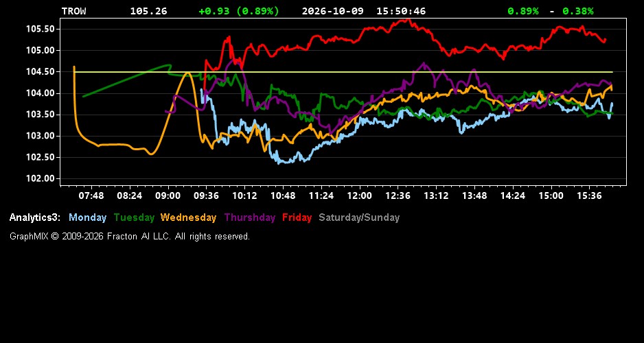Click the 103.00 y-axis label
This screenshot has width=644, height=343.
click(x=41, y=136)
